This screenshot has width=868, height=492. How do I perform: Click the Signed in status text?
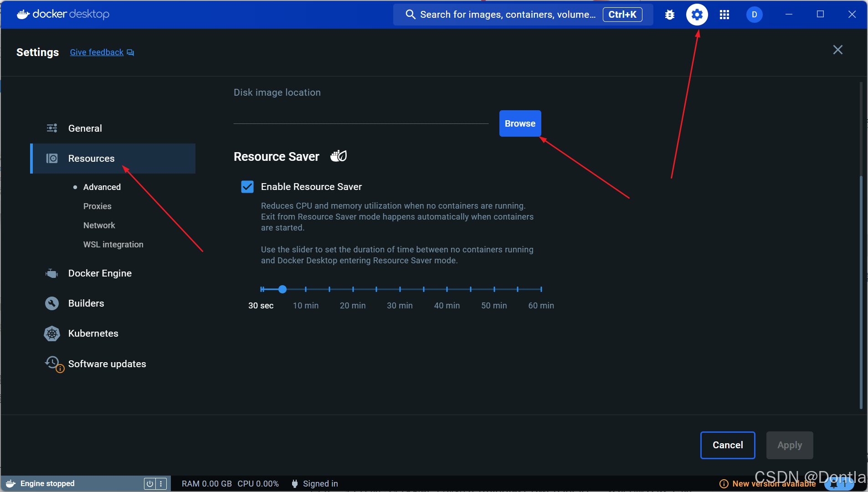click(x=320, y=484)
